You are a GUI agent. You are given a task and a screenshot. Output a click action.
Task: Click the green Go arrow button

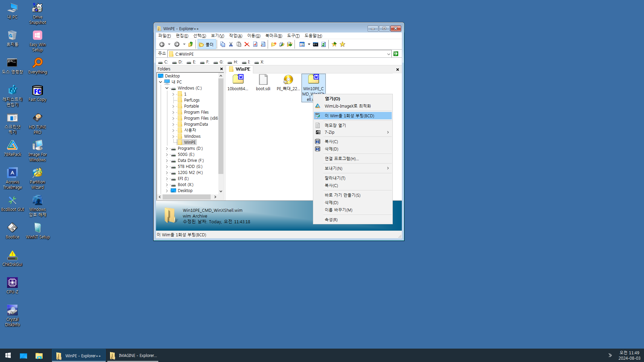coord(396,54)
